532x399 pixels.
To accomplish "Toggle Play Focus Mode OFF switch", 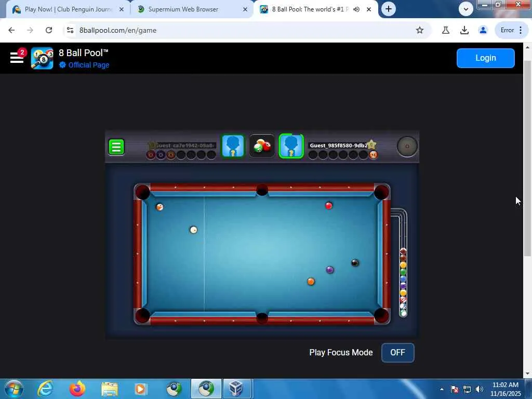I will pyautogui.click(x=397, y=353).
